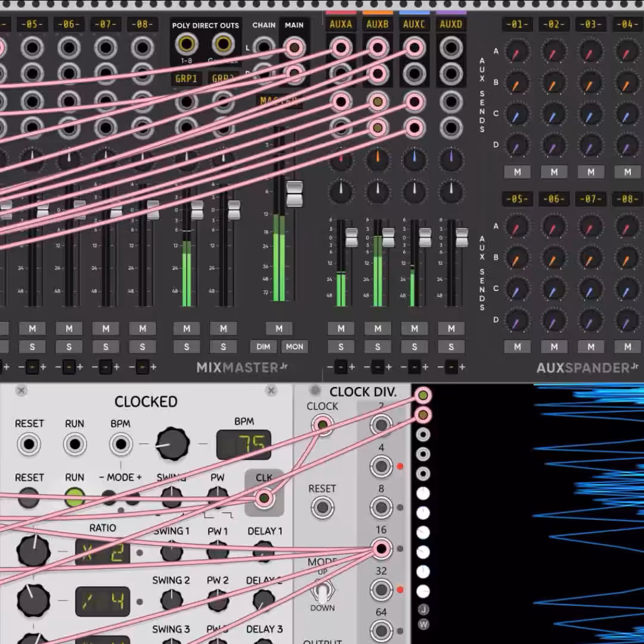Click the plus under the AUXD channel
Image resolution: width=644 pixels, height=644 pixels.
[x=462, y=367]
